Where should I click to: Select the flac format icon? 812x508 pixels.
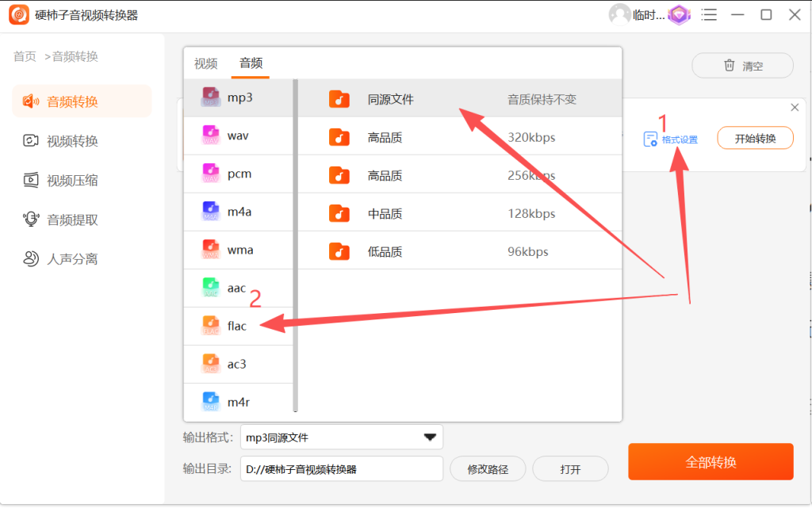211,326
